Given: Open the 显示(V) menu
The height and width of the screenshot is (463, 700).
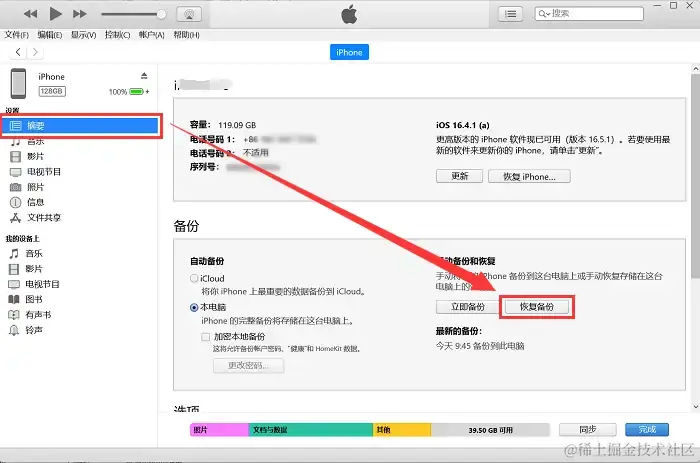Looking at the screenshot, I should point(83,35).
